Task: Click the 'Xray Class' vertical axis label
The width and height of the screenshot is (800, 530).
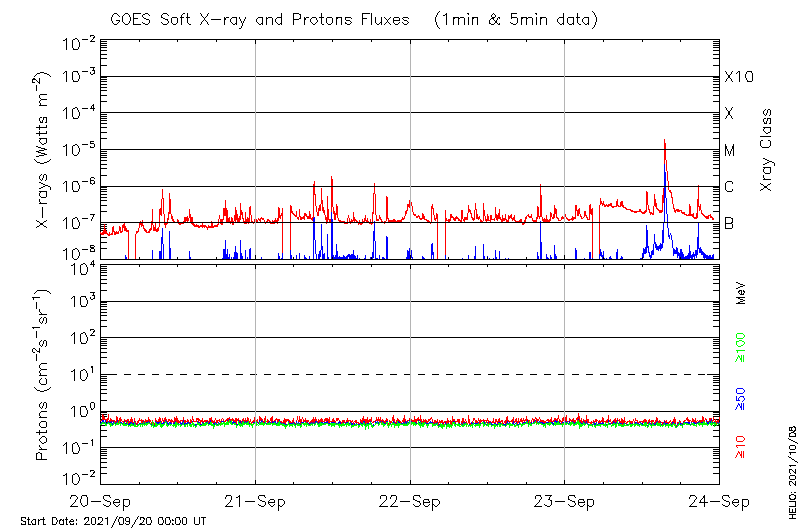Action: coord(767,150)
